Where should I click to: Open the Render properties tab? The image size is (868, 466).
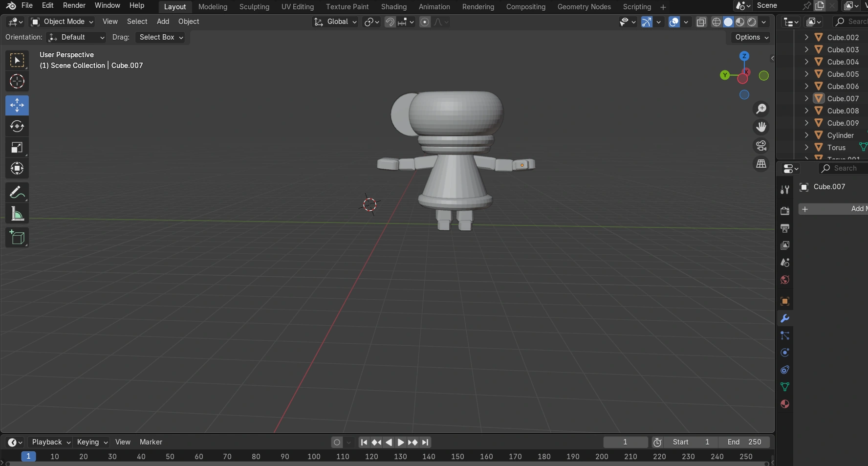click(784, 211)
